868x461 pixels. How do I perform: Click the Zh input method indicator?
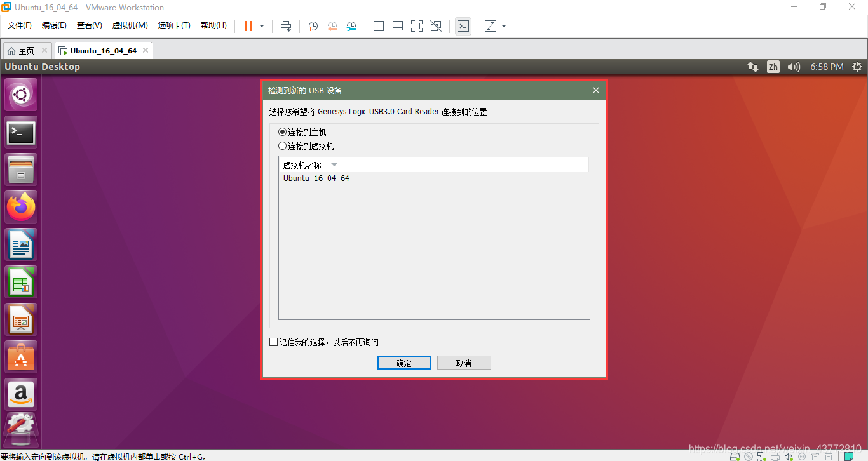773,67
